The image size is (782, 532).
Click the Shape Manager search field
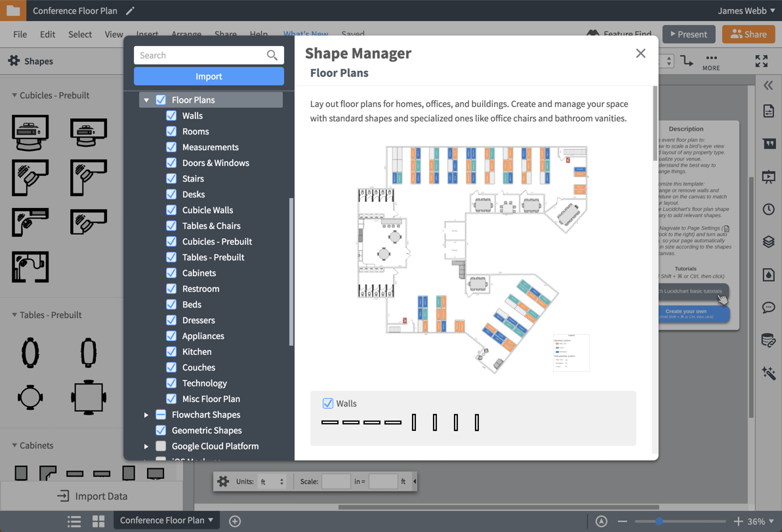pyautogui.click(x=209, y=55)
